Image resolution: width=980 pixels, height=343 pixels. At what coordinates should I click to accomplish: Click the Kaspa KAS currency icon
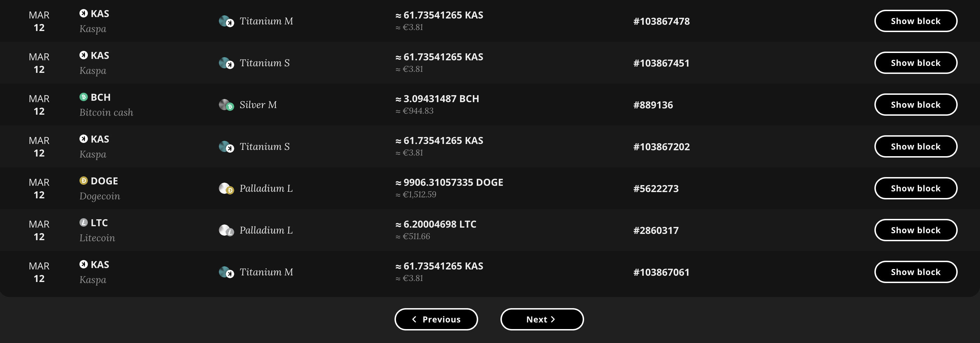[x=84, y=13]
